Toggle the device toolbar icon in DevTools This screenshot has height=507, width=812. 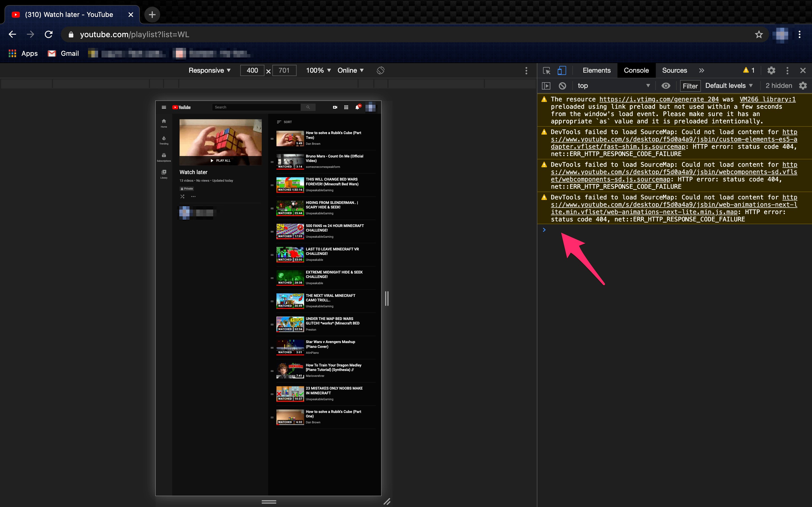562,70
